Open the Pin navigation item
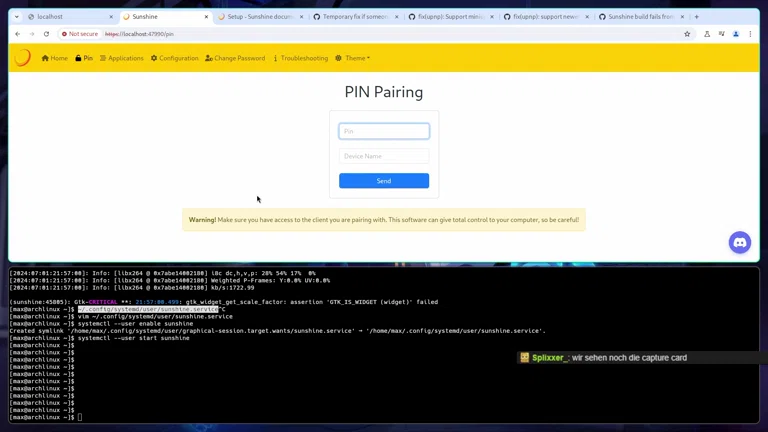This screenshot has height=432, width=768. [84, 58]
